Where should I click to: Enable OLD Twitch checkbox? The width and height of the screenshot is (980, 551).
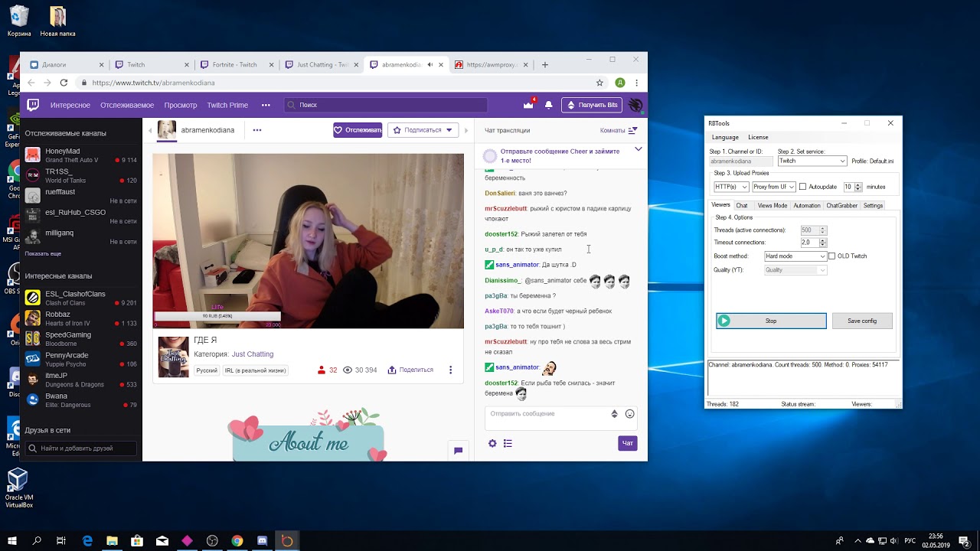point(831,256)
